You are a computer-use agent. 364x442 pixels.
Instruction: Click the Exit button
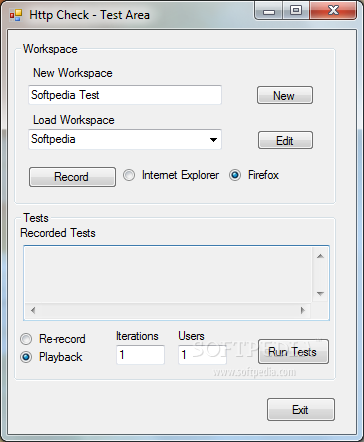point(301,409)
